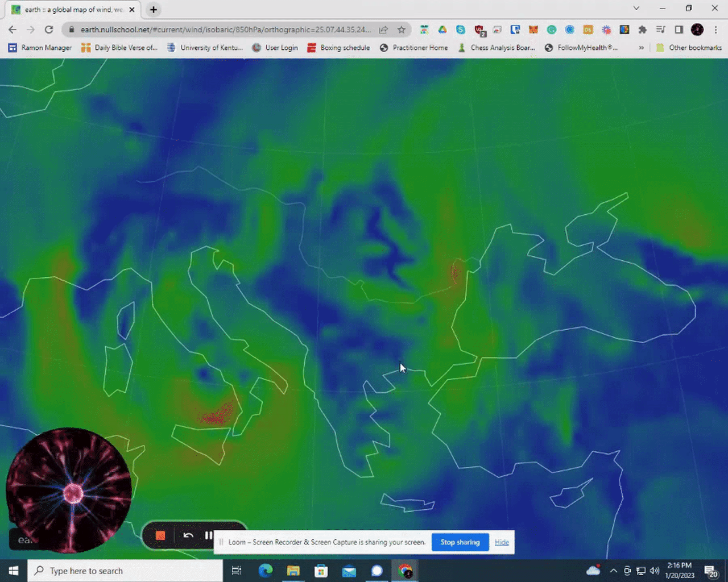Click the Stop sharing button
728x582 pixels.
tap(460, 542)
